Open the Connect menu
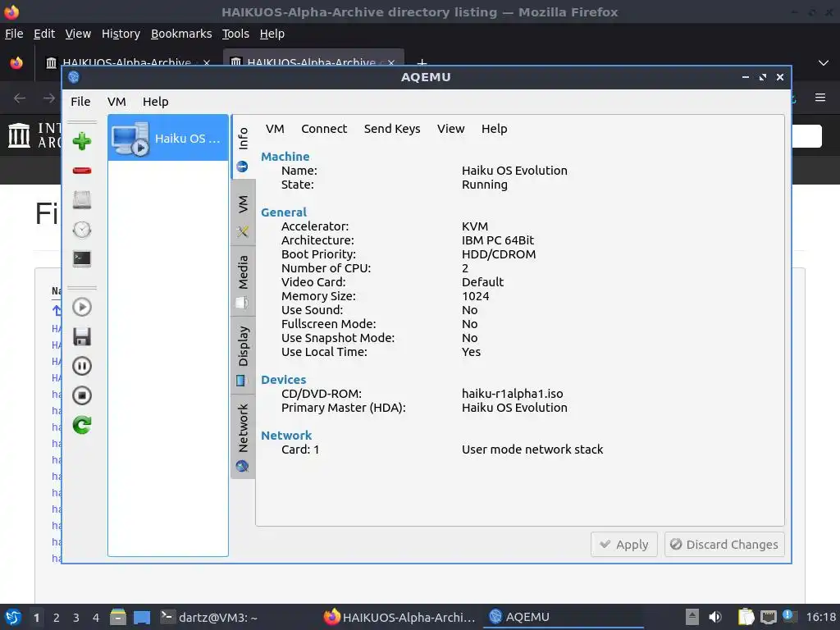 pyautogui.click(x=324, y=129)
